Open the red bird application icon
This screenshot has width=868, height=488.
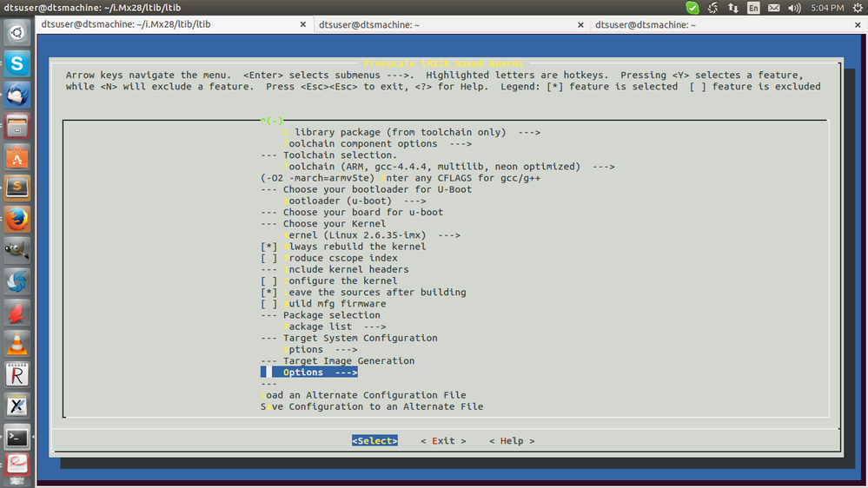click(17, 313)
